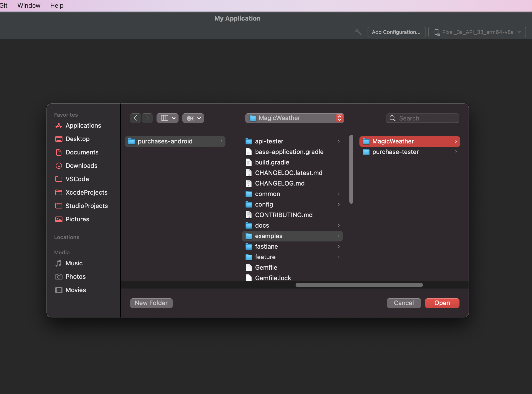Expand the api-tester chevron
Image resolution: width=532 pixels, height=394 pixels.
[339, 141]
